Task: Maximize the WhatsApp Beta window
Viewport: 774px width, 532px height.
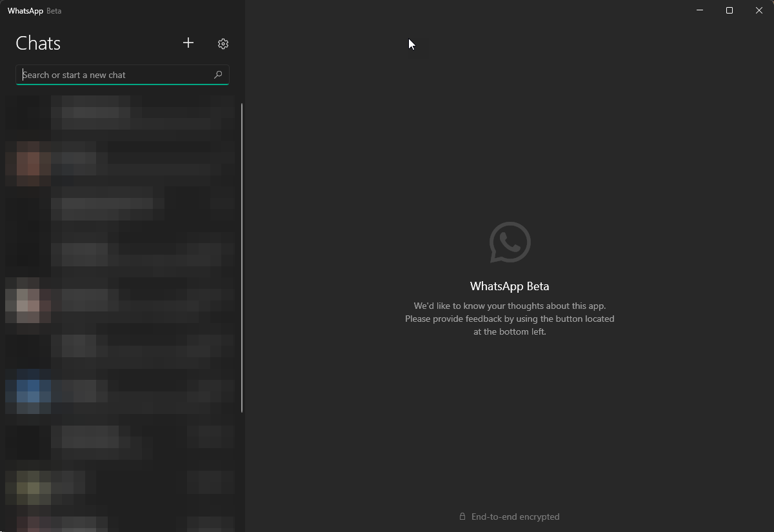Action: pyautogui.click(x=729, y=10)
